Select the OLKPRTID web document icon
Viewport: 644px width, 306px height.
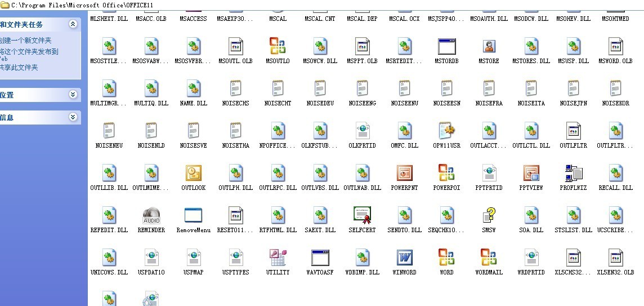pyautogui.click(x=363, y=130)
